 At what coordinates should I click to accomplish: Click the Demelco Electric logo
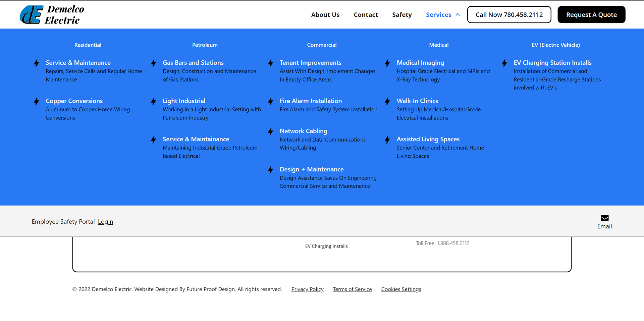tap(52, 15)
